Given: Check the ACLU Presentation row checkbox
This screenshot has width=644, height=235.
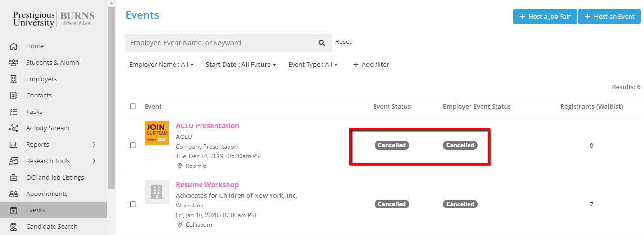Looking at the screenshot, I should (x=133, y=146).
